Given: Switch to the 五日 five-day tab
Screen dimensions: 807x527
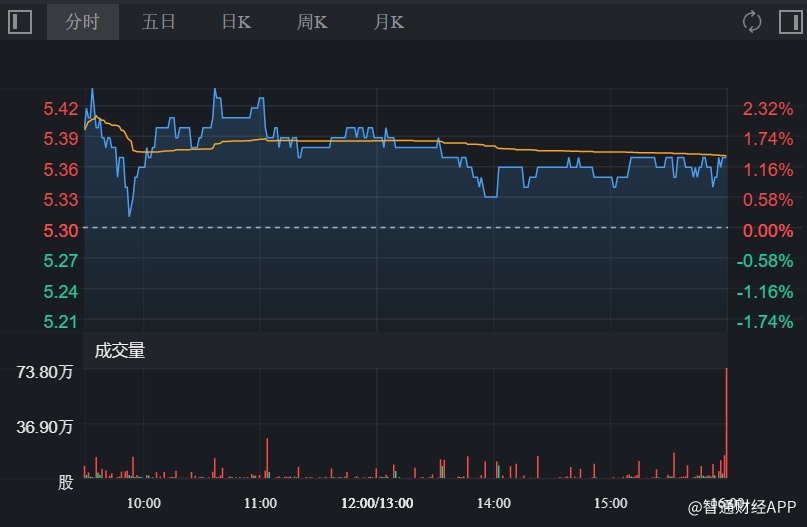Looking at the screenshot, I should click(159, 22).
